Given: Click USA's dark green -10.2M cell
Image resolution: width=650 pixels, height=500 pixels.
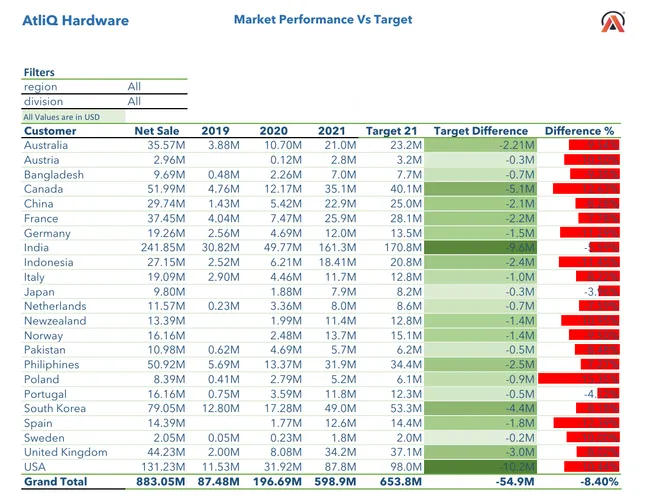Looking at the screenshot, I should [x=480, y=467].
